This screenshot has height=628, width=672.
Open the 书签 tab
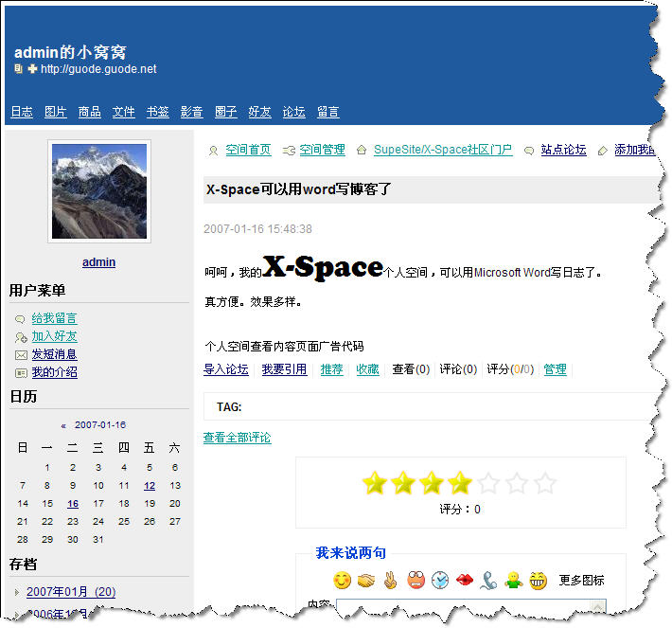[x=158, y=112]
